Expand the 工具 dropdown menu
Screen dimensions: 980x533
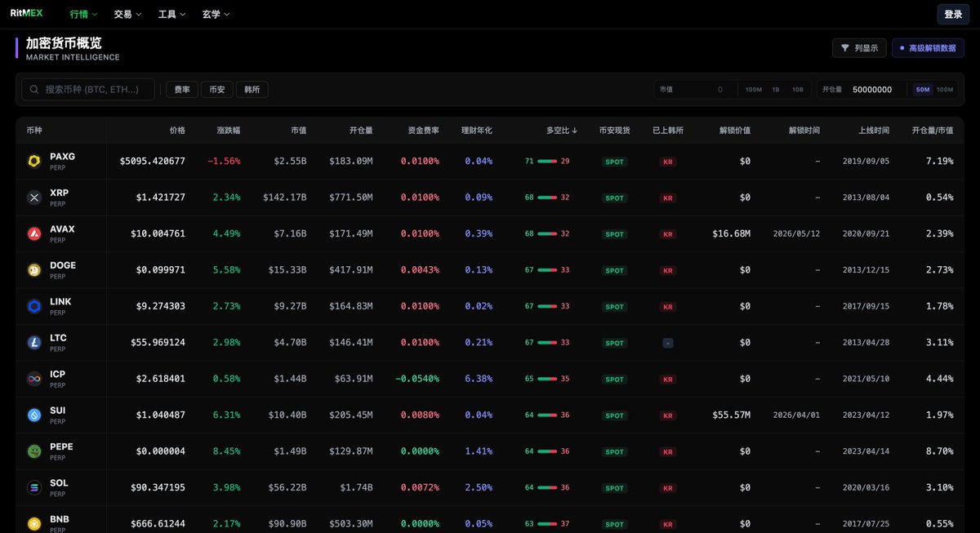click(171, 15)
